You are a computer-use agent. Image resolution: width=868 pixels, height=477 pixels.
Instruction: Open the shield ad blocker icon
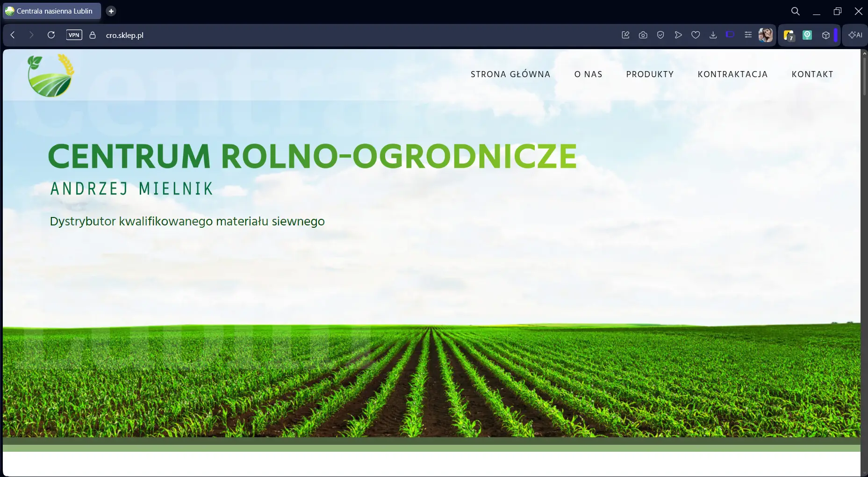[x=660, y=35]
